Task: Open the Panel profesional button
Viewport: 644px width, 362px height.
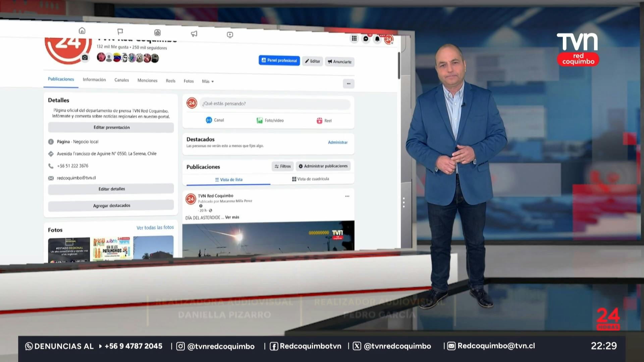Action: click(x=279, y=60)
